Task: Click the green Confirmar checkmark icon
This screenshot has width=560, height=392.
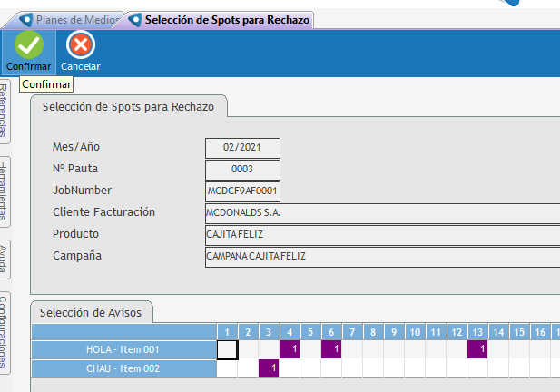Action: pyautogui.click(x=28, y=45)
